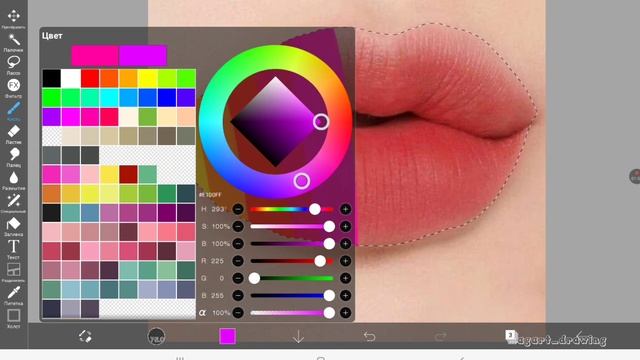Image resolution: width=640 pixels, height=360 pixels.
Task: Select the Special (Специальный) sparkle pen tool
Action: tap(13, 200)
